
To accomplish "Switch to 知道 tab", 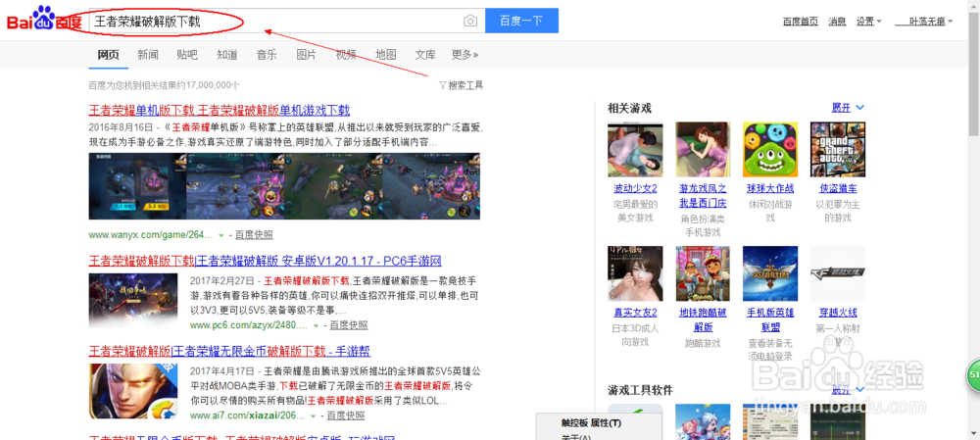I will [227, 54].
